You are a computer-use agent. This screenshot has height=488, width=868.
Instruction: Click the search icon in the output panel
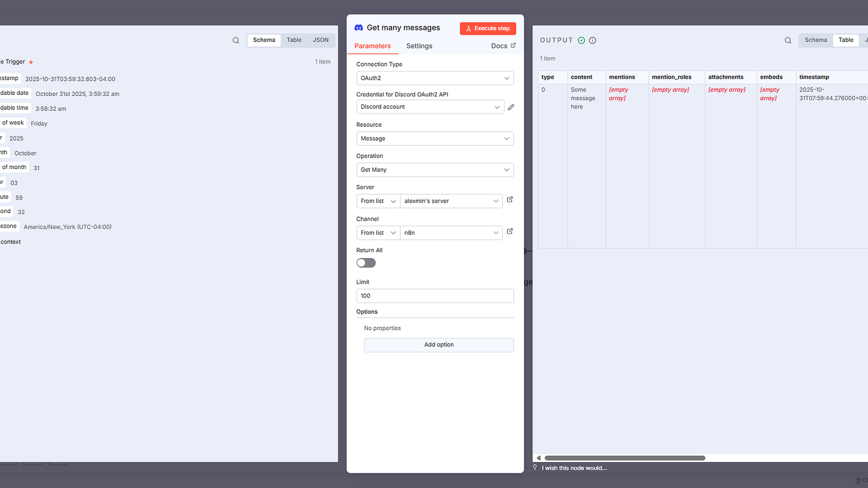[788, 40]
